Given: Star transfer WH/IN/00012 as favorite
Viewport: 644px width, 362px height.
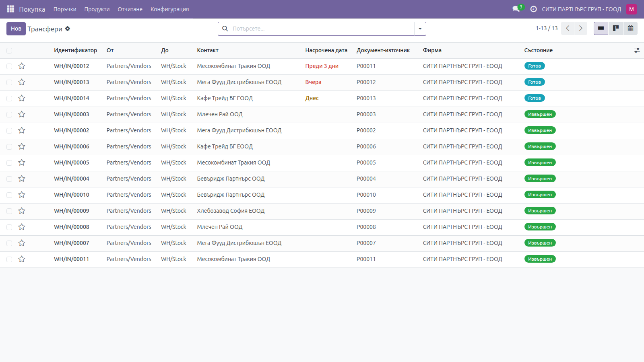Looking at the screenshot, I should tap(22, 66).
